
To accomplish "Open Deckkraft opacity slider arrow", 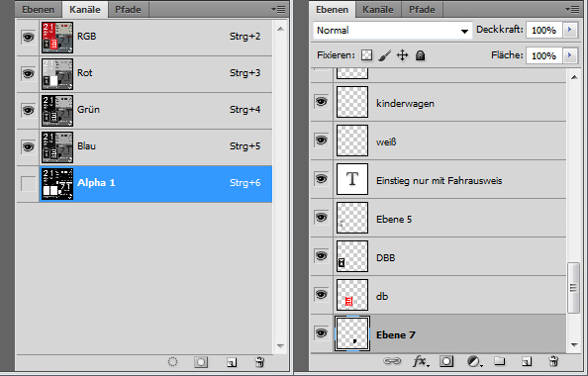I will 570,30.
